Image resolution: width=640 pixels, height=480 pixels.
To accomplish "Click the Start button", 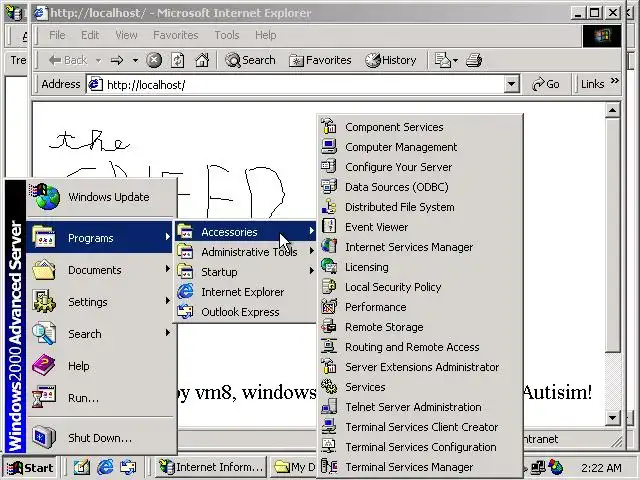I will click(30, 467).
